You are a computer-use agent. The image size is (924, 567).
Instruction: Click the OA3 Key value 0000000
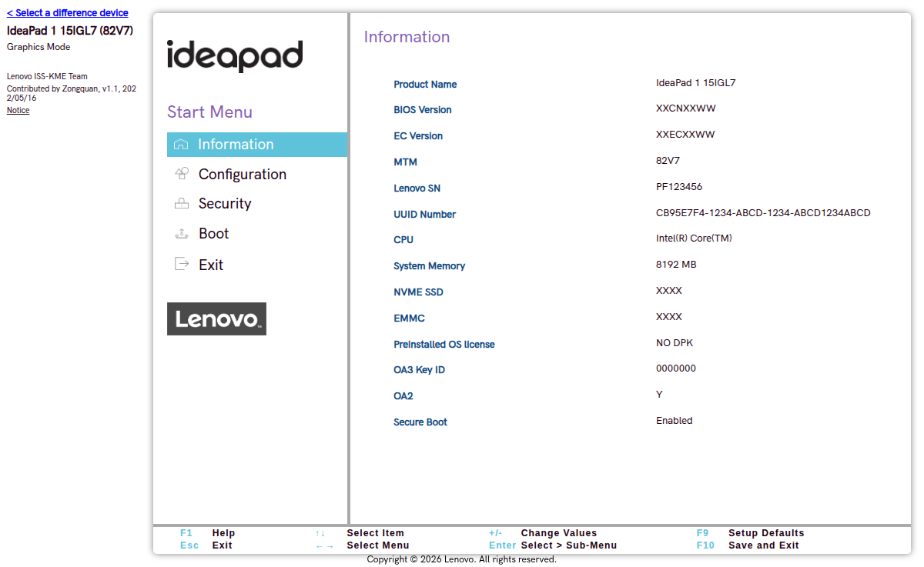[x=676, y=369]
